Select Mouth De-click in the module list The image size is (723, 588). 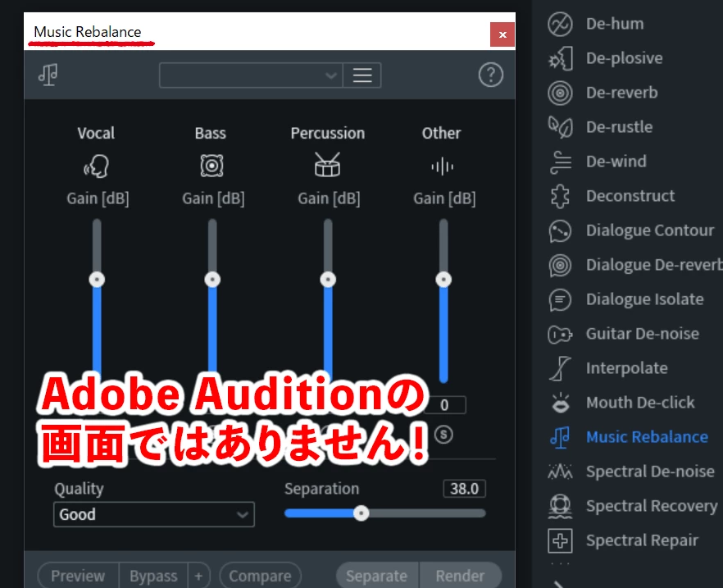click(x=640, y=403)
